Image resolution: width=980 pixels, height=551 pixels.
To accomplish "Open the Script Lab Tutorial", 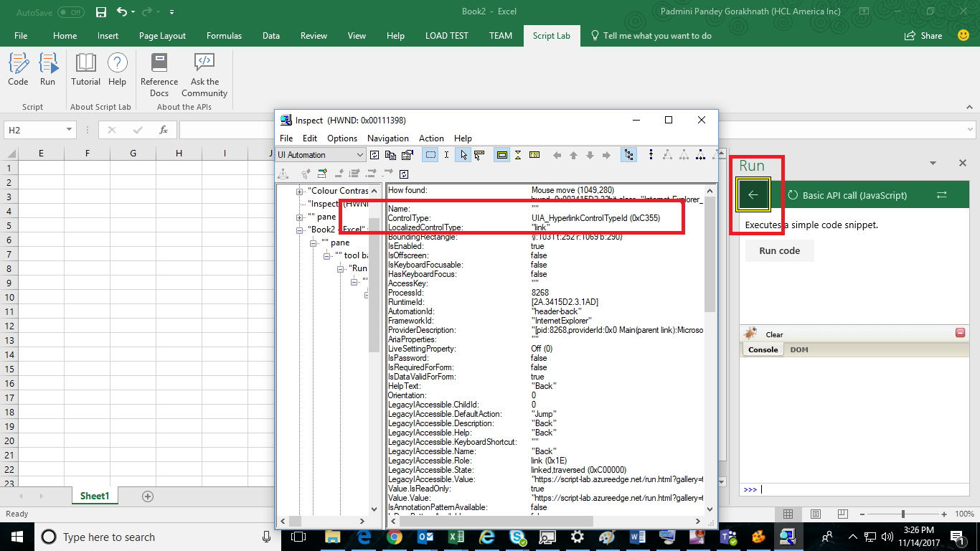I will 86,70.
